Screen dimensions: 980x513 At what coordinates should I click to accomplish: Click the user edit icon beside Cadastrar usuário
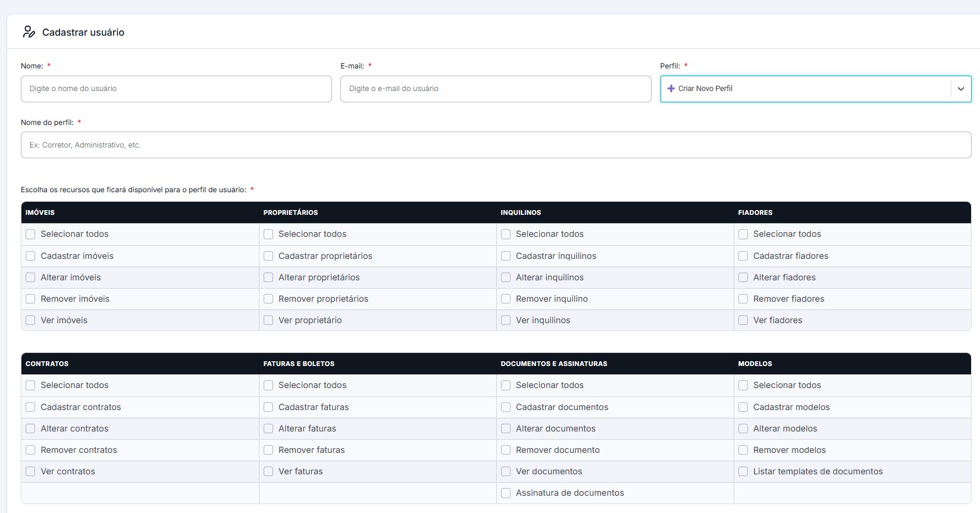29,32
